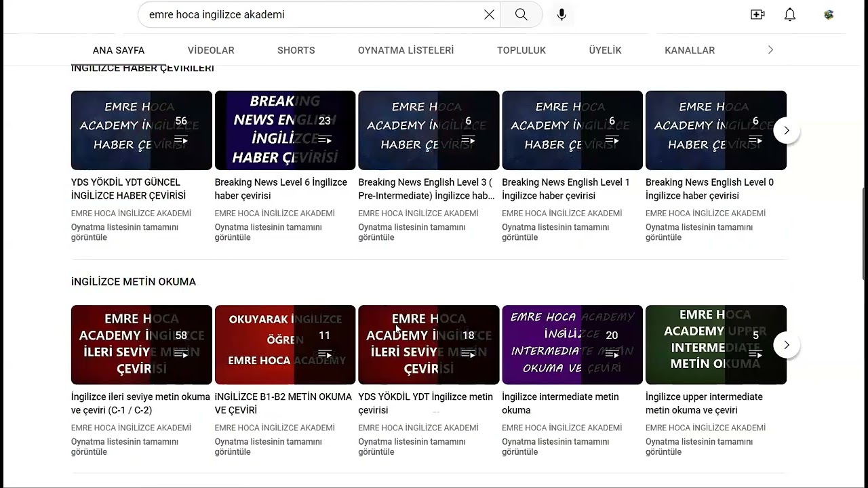Open the Breaking News Level 0 playlist thumbnail
This screenshot has width=868, height=488.
[x=716, y=130]
